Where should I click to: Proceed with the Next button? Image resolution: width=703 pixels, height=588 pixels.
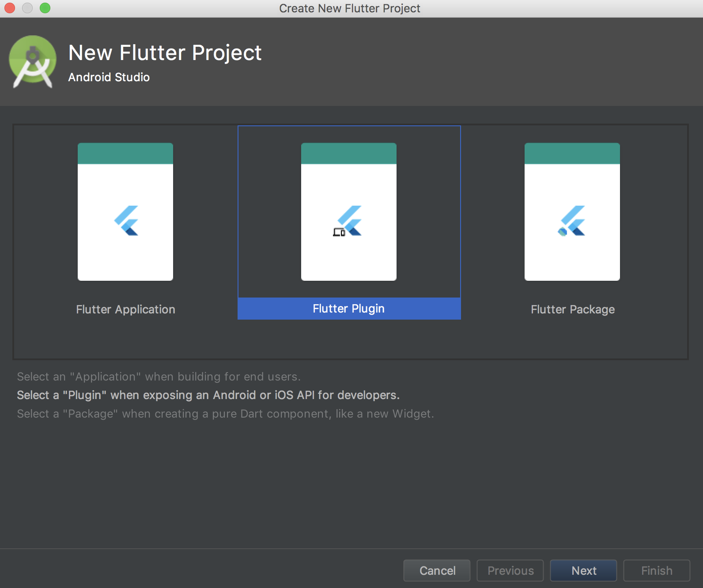pyautogui.click(x=584, y=571)
